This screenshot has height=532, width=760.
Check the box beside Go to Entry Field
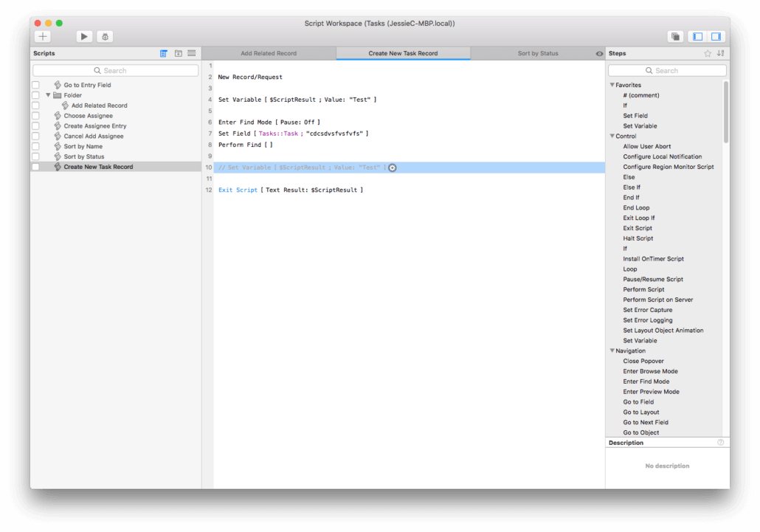tap(36, 86)
